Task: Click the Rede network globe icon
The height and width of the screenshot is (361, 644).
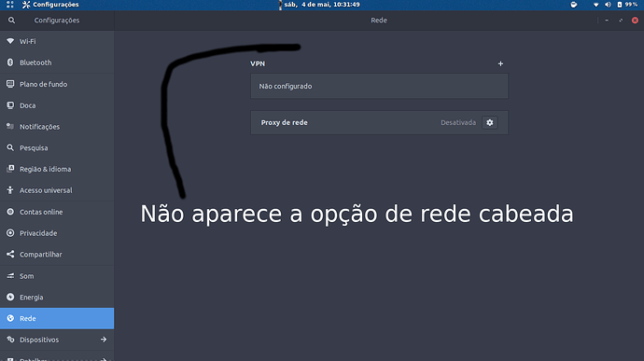Action: 10,318
